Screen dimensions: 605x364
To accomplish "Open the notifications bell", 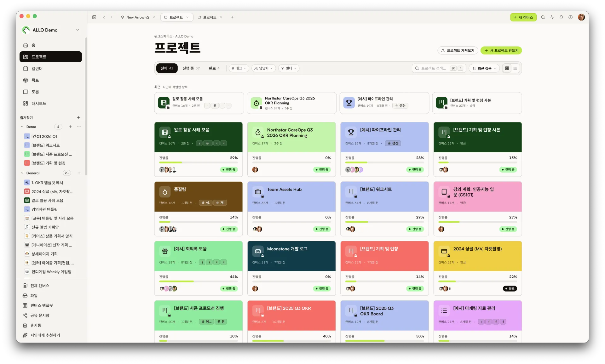I will (561, 17).
